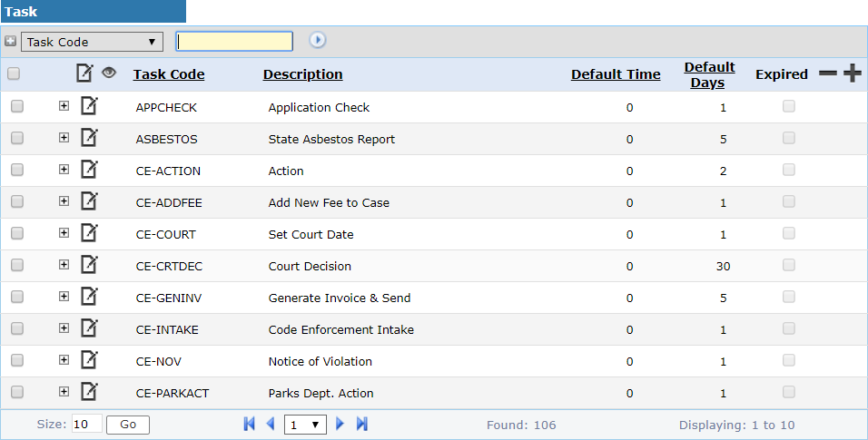
Task: Open the page number dropdown
Action: pos(305,425)
